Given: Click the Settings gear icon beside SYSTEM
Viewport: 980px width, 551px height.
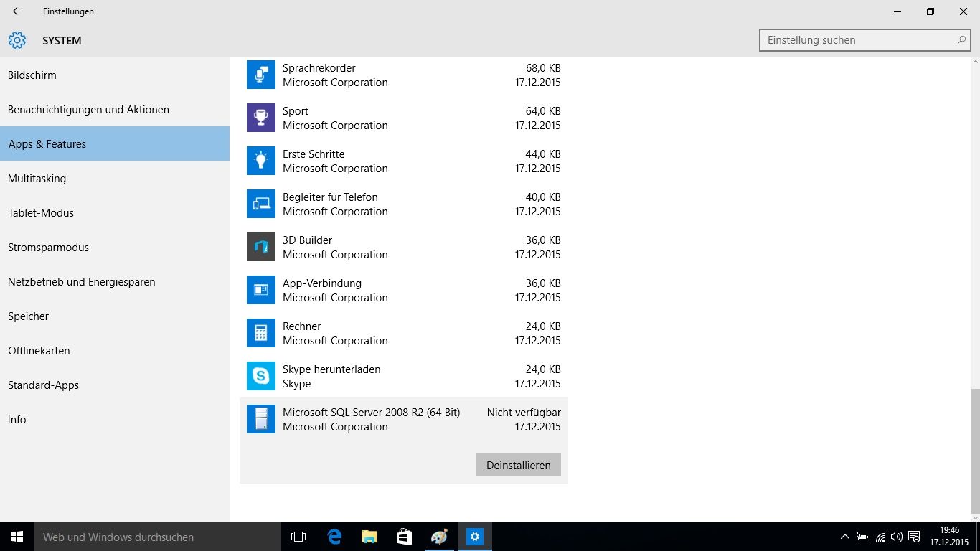Looking at the screenshot, I should pyautogui.click(x=17, y=40).
